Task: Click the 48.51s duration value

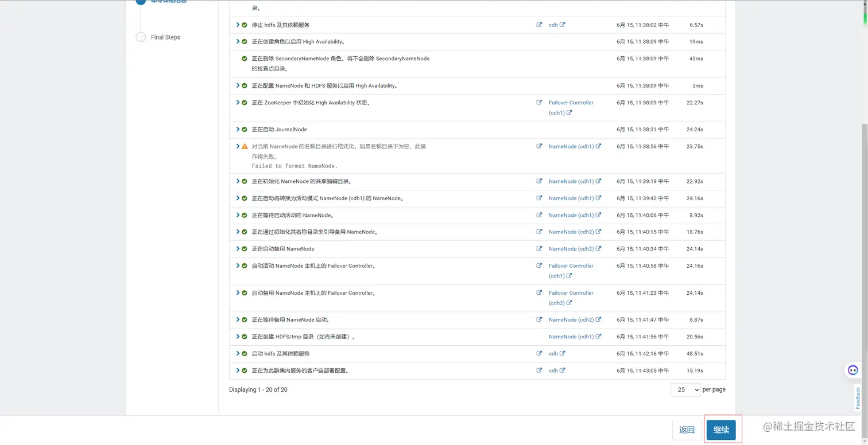Action: coord(695,354)
